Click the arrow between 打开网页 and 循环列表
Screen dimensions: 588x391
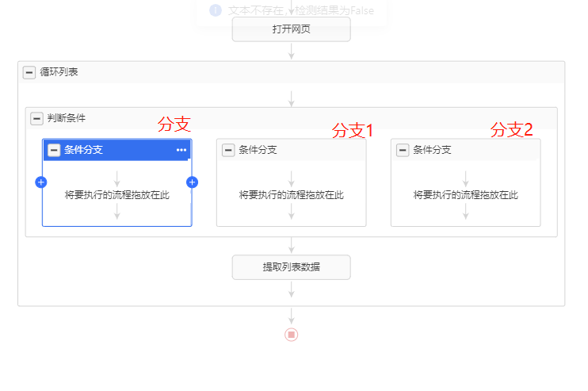tap(292, 52)
